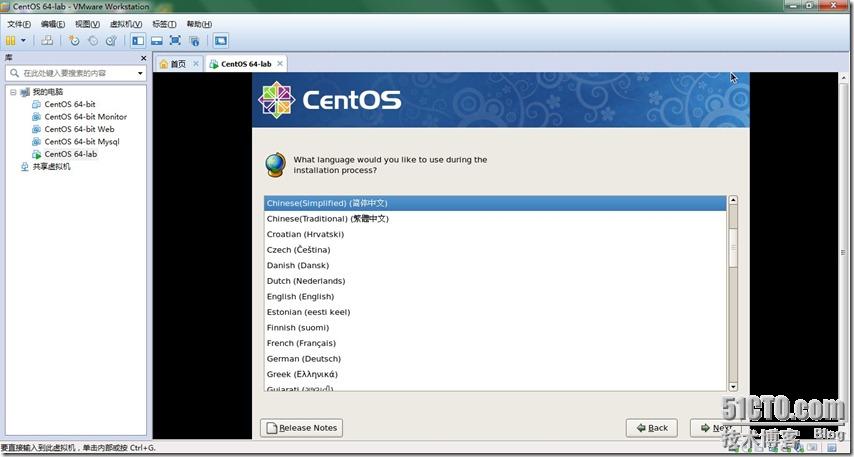
Task: Close the 库 library panel
Action: [x=143, y=58]
